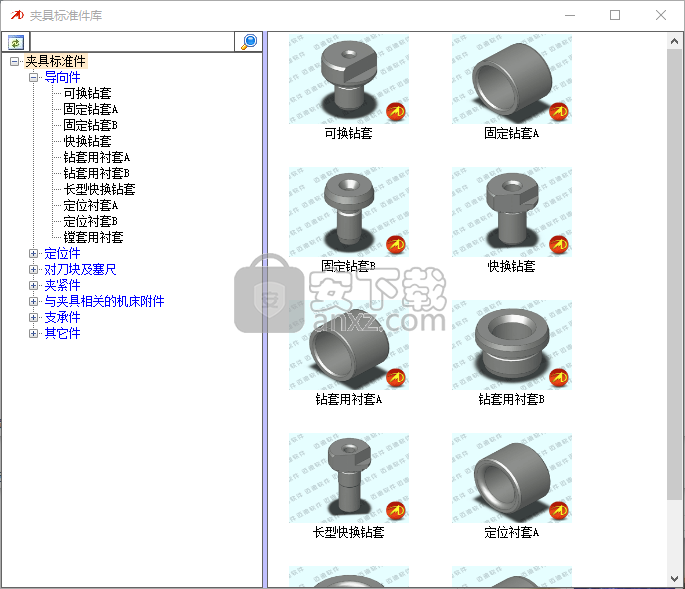The height and width of the screenshot is (589, 685).
Task: Click the 定位衬套A caption under thumbnail
Action: (x=512, y=532)
